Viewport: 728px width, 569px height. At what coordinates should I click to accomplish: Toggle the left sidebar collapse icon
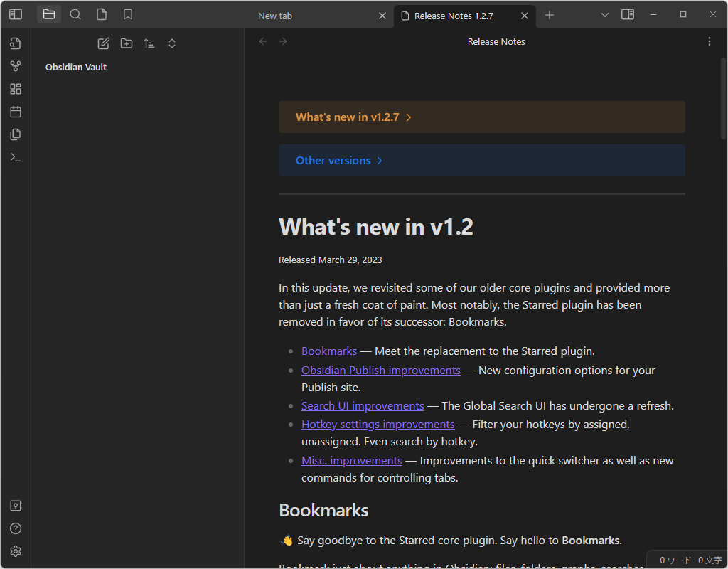16,14
